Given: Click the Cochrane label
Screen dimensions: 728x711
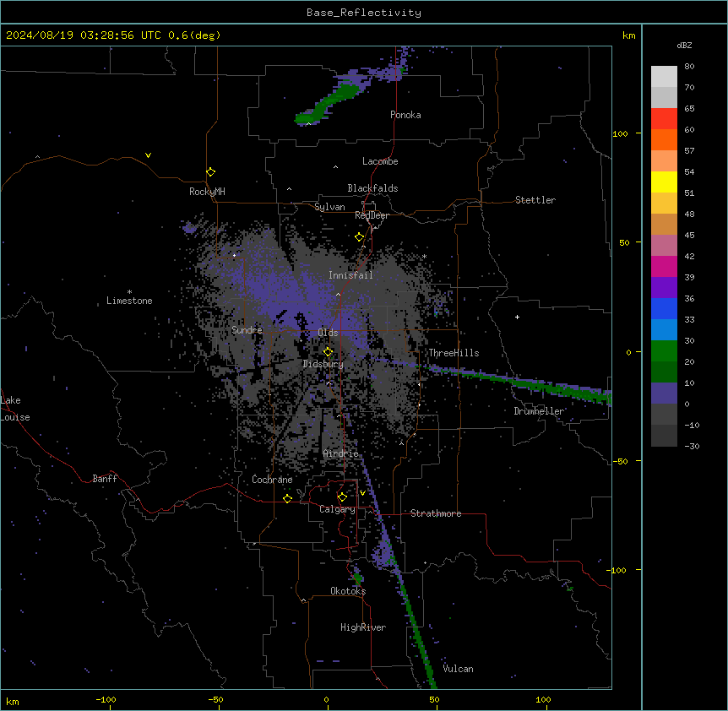Looking at the screenshot, I should click(x=272, y=480).
